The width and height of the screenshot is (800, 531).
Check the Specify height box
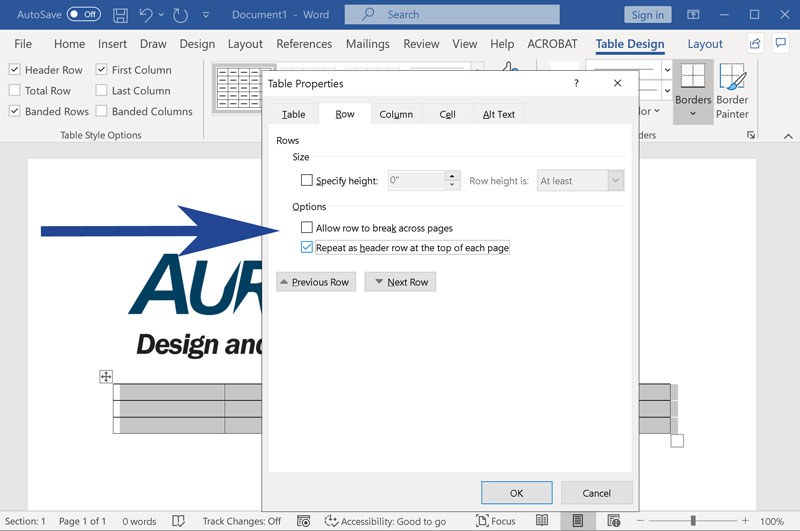point(307,180)
